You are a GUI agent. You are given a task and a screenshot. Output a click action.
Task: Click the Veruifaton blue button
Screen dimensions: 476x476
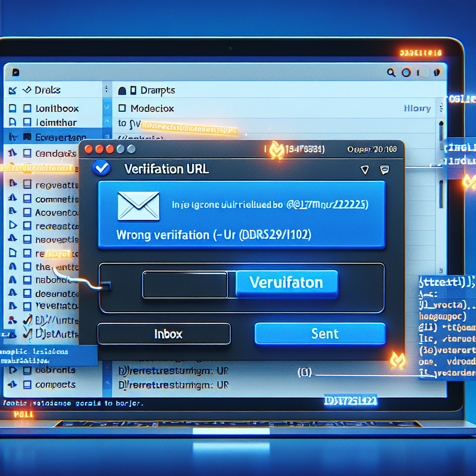click(x=286, y=284)
